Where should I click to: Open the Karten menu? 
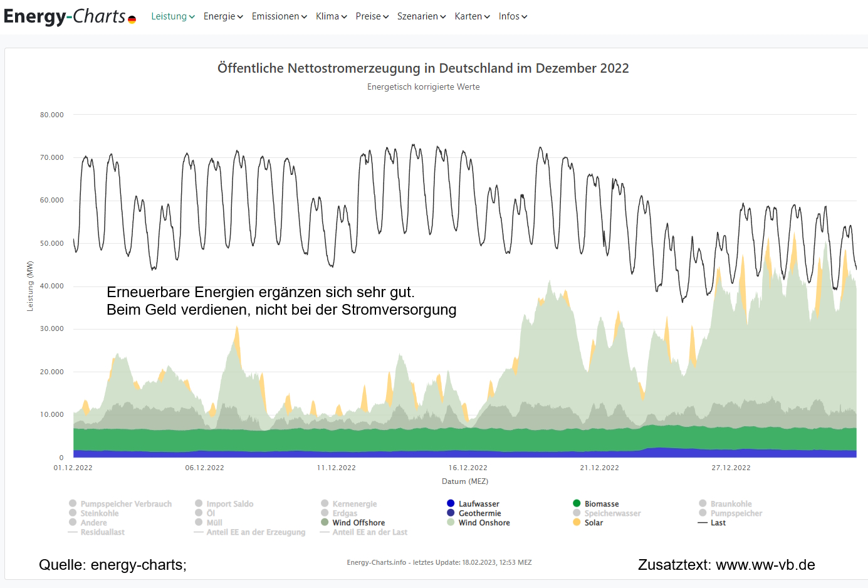(x=472, y=16)
